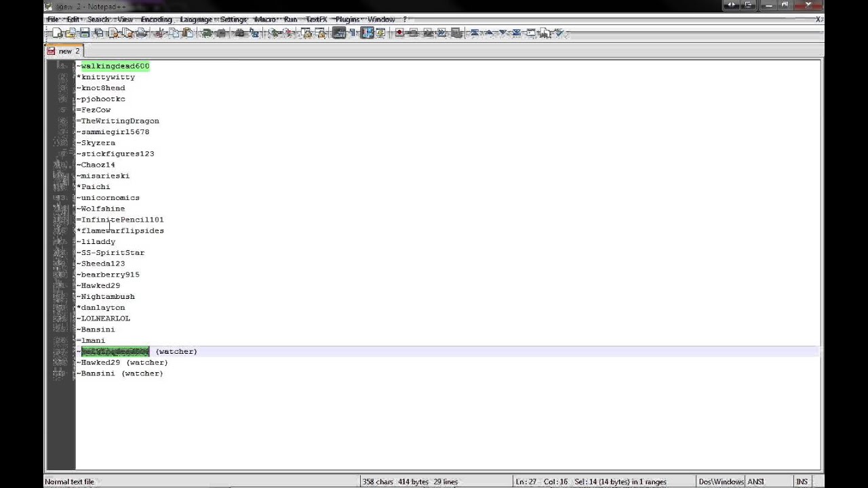868x488 pixels.
Task: Toggle Word Wrap toolbar button
Action: [x=338, y=33]
